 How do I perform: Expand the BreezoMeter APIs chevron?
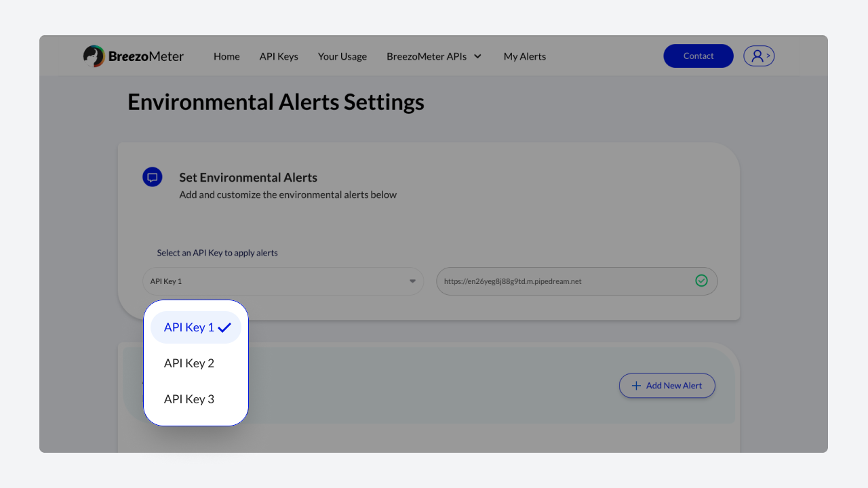pos(477,56)
